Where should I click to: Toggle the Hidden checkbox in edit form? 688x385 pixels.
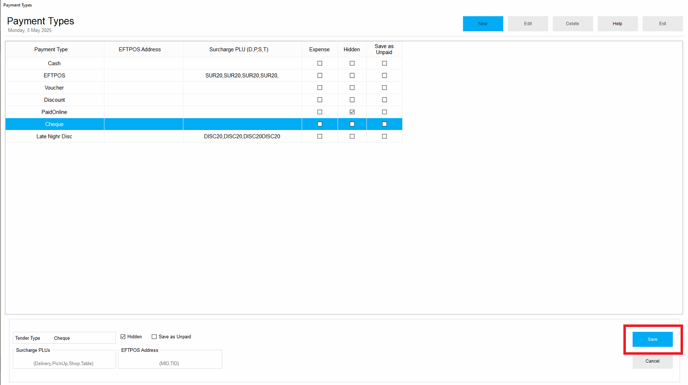pos(123,337)
